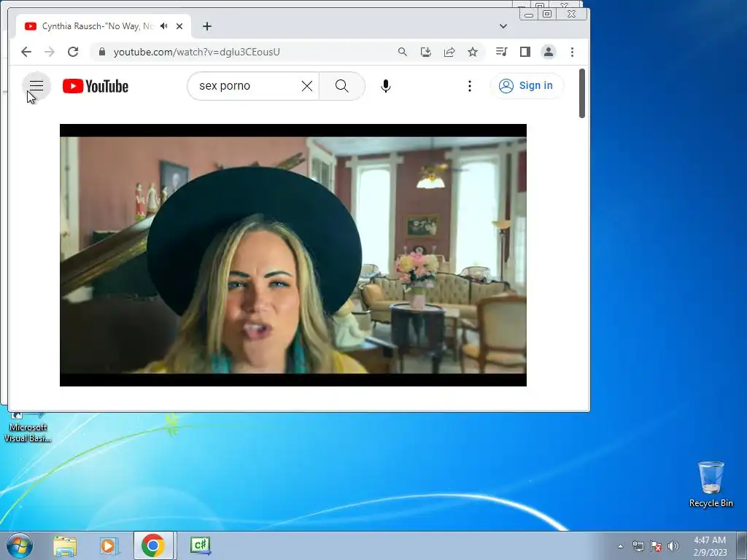Open Chrome's three-dot customize menu
747x560 pixels.
572,52
